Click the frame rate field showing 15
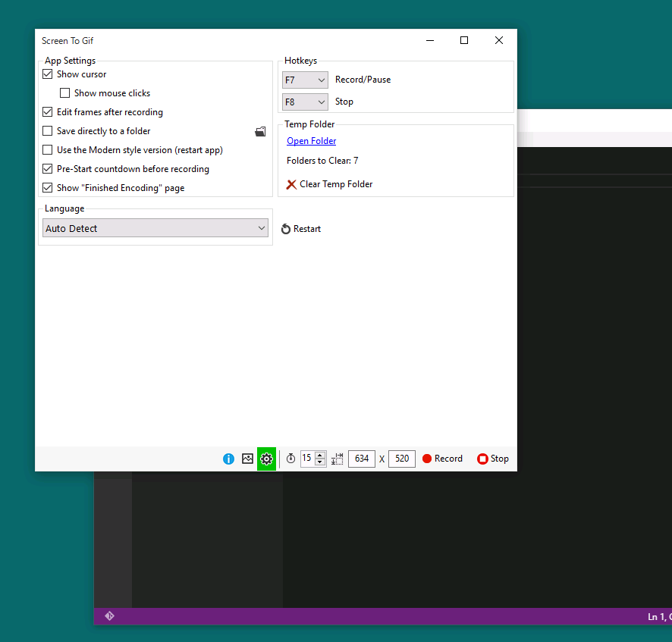 [x=308, y=459]
